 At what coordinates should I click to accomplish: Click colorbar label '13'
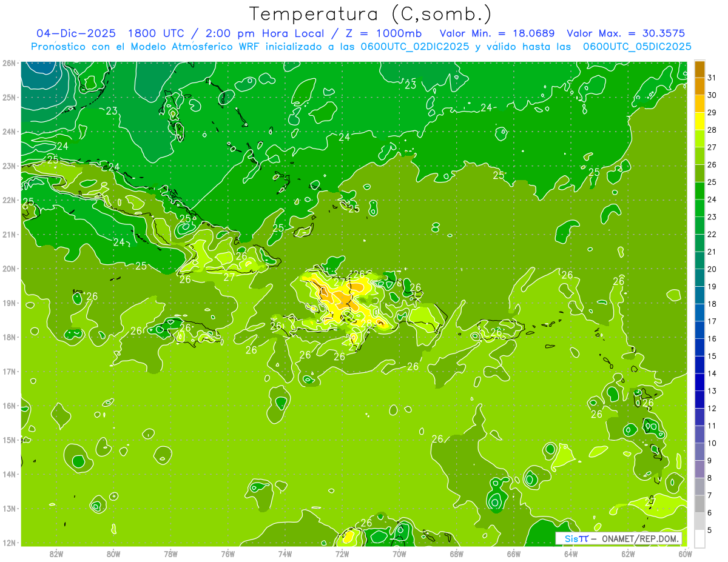point(712,391)
